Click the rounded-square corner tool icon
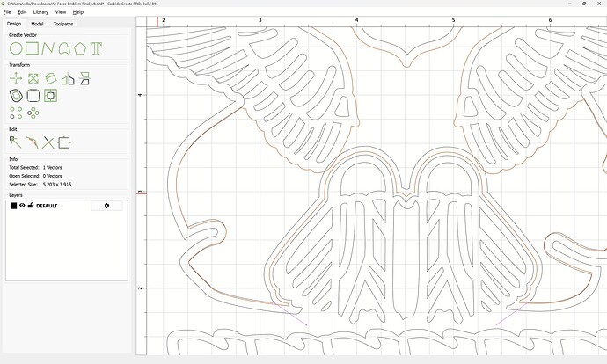This screenshot has height=364, width=607. (x=33, y=96)
